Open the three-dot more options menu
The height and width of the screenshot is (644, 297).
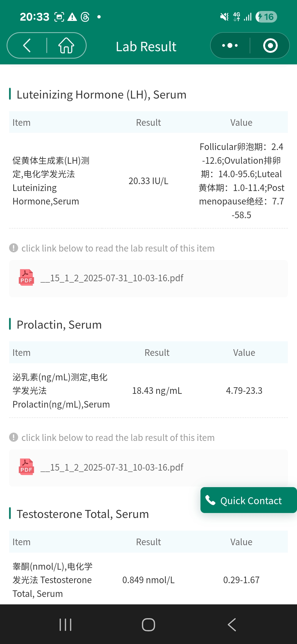point(230,46)
